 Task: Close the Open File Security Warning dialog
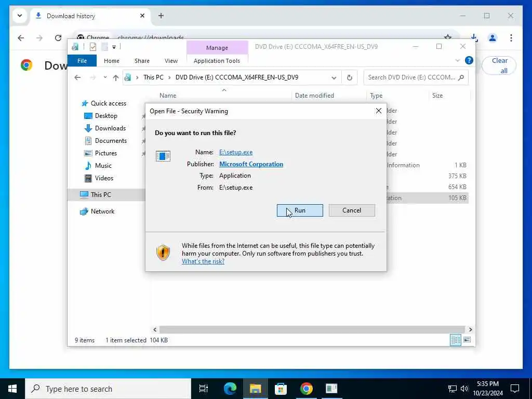(379, 111)
